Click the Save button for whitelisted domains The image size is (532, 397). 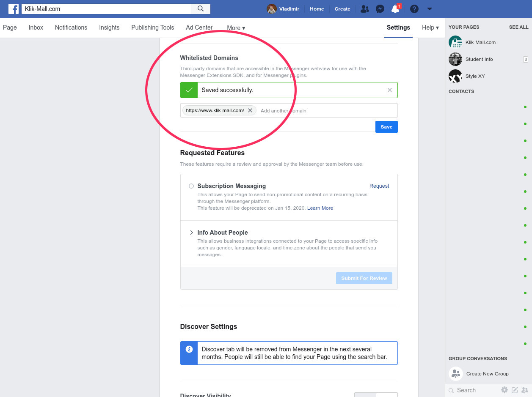[386, 127]
